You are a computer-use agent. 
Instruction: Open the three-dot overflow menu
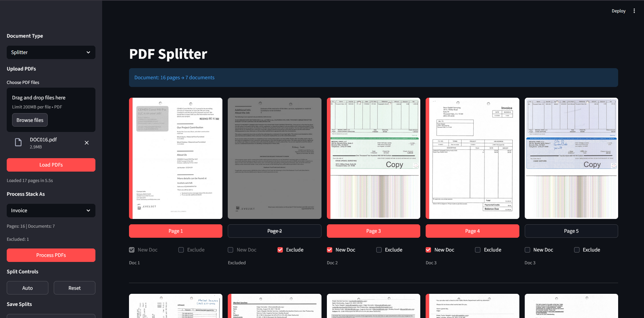(634, 10)
